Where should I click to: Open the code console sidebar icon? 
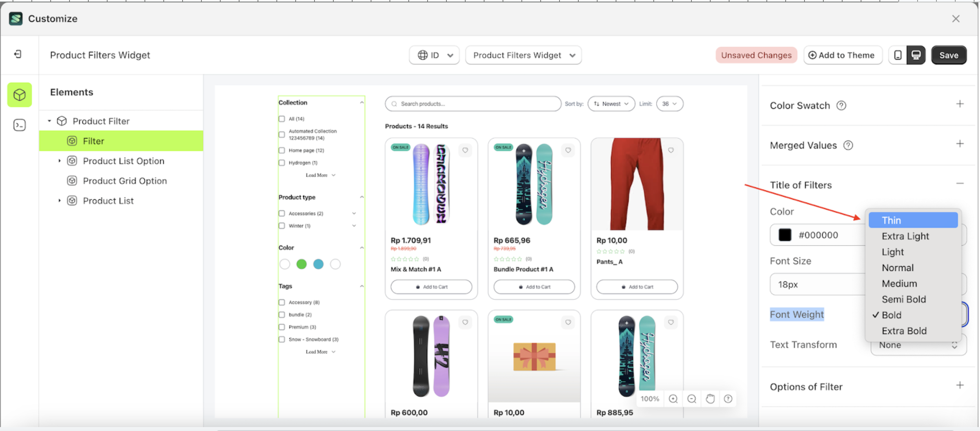[19, 125]
